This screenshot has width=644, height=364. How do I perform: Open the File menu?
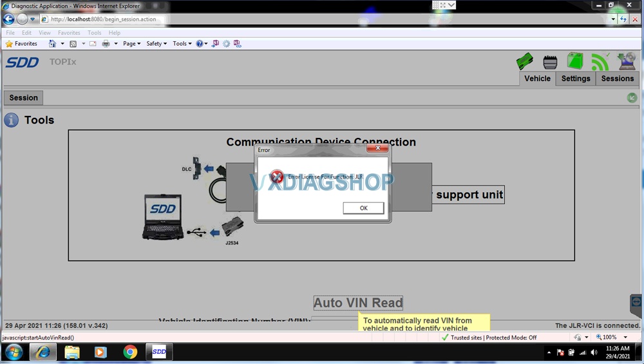click(10, 32)
